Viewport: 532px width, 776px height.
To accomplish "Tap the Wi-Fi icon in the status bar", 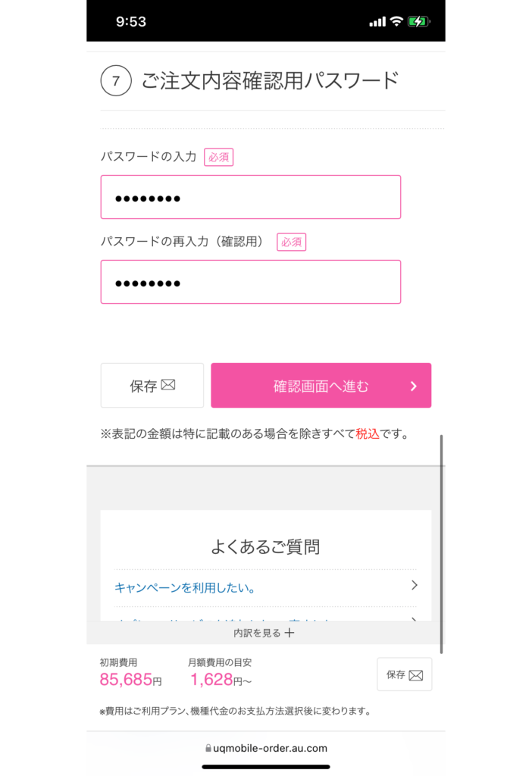I will tap(396, 21).
